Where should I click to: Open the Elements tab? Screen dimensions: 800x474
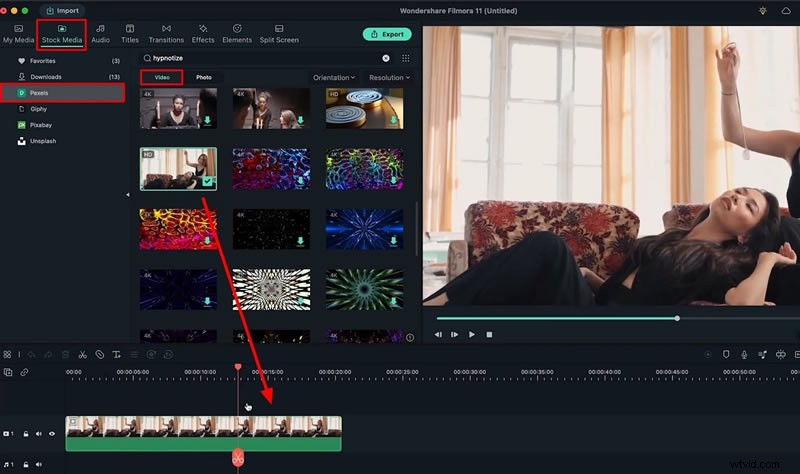click(237, 34)
